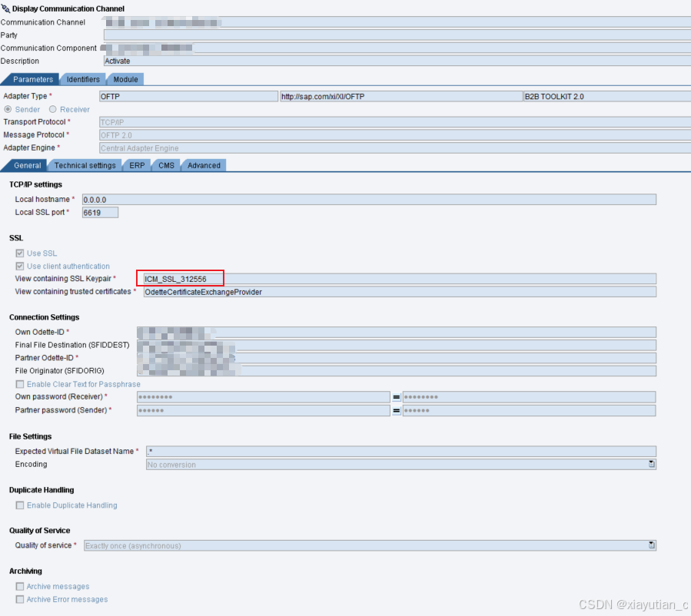691x616 pixels.
Task: Open the Exactly once quality combo box
Action: pos(370,545)
